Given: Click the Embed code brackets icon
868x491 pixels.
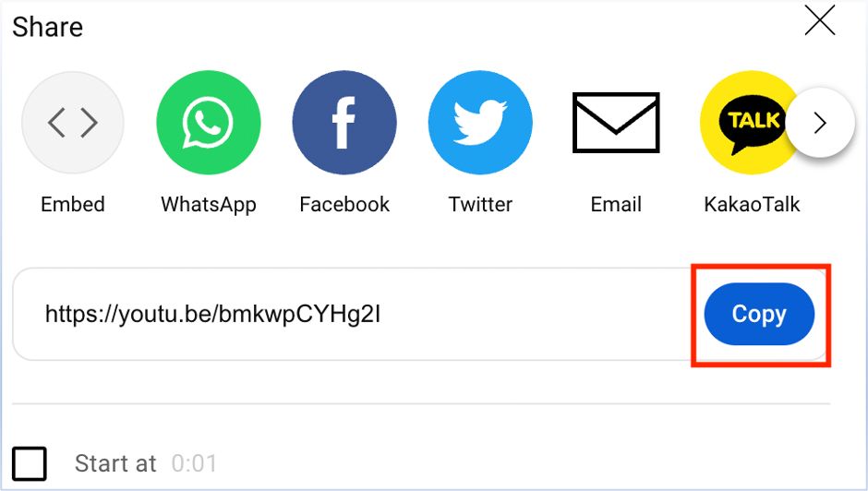Looking at the screenshot, I should (x=73, y=123).
